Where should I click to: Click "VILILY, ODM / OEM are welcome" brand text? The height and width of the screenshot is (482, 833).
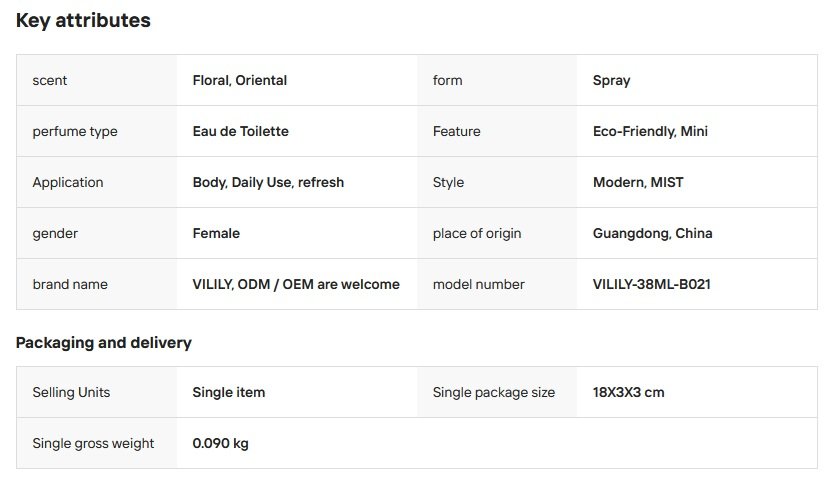coord(296,284)
